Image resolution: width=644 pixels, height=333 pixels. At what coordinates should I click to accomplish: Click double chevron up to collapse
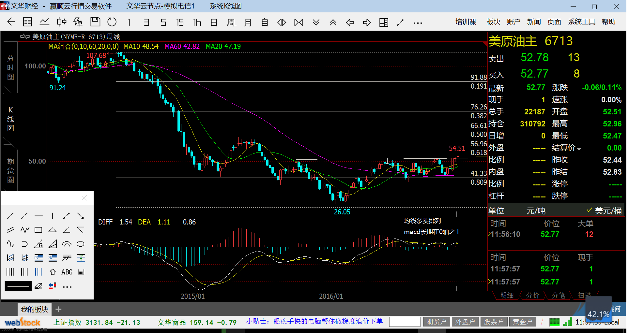coord(333,22)
